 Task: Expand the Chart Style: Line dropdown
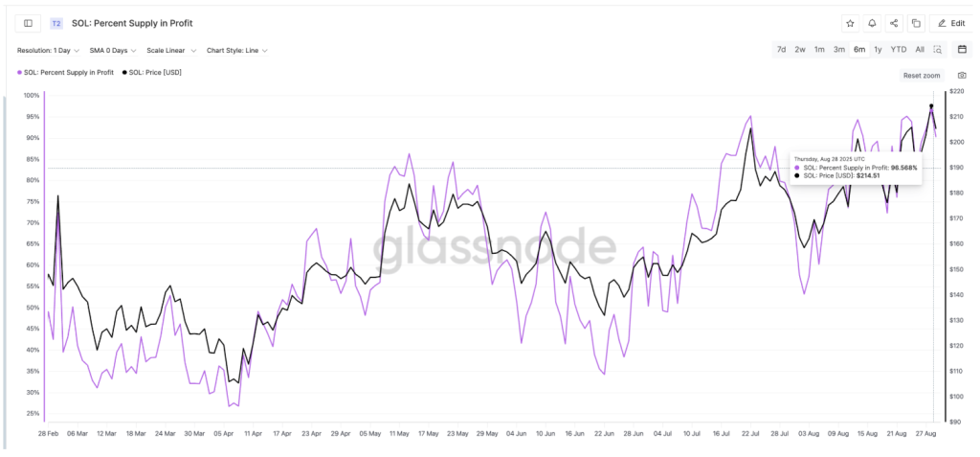pos(238,50)
